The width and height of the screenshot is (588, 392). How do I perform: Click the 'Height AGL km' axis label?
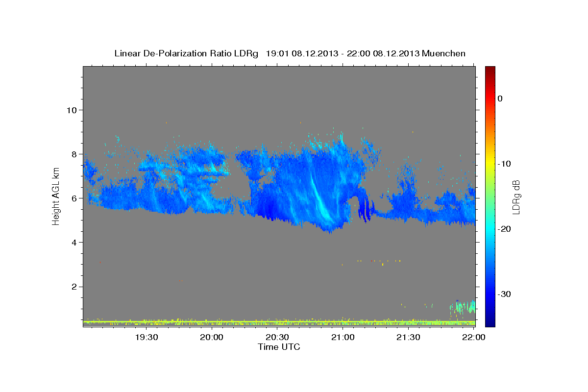coord(56,196)
